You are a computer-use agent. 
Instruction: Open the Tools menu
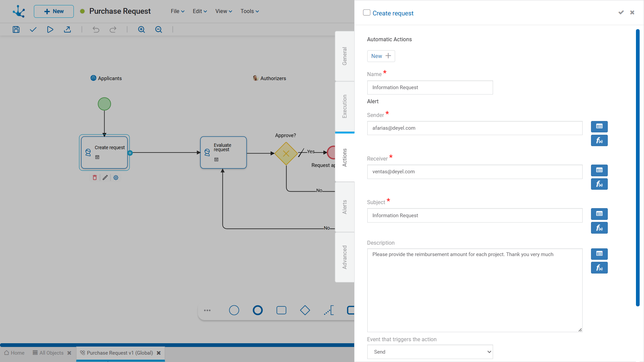tap(250, 11)
